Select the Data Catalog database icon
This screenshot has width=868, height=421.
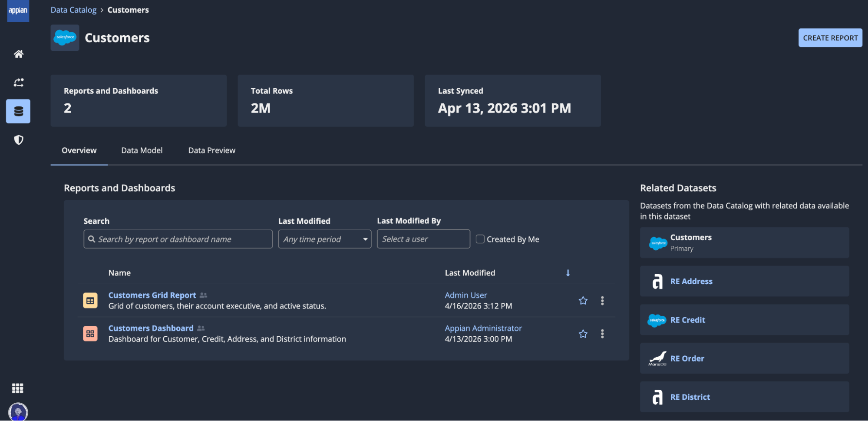(18, 111)
